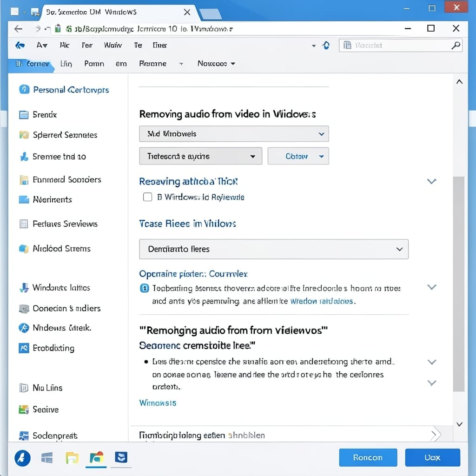This screenshot has height=476, width=476.
Task: Open the round blue taskbar app icon
Action: (x=22, y=458)
